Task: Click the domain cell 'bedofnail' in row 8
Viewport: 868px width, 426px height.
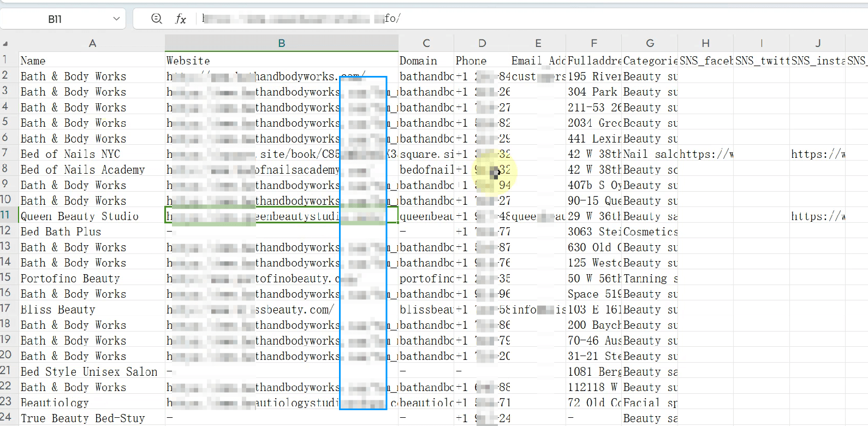Action: pyautogui.click(x=426, y=170)
